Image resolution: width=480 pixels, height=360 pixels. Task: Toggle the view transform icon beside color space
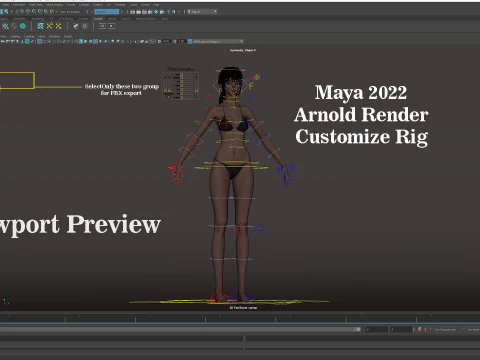click(189, 41)
